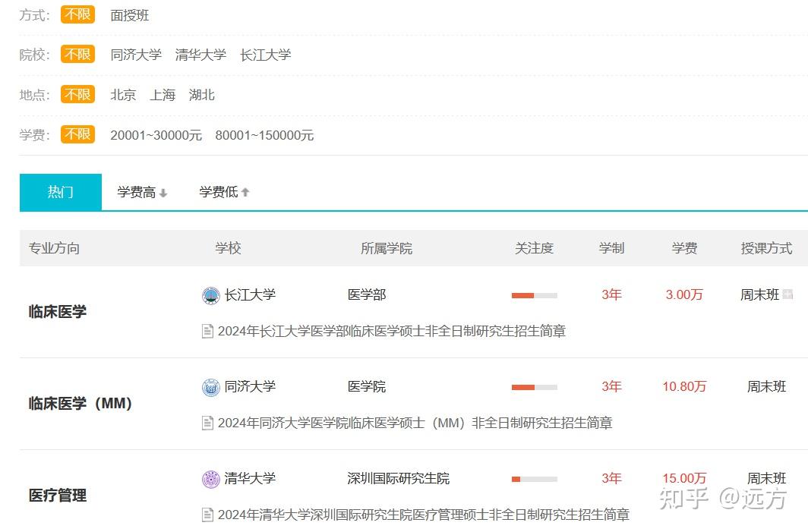Click the 3年 duration in 清华大学 row
Image resolution: width=808 pixels, height=532 pixels.
tap(611, 478)
